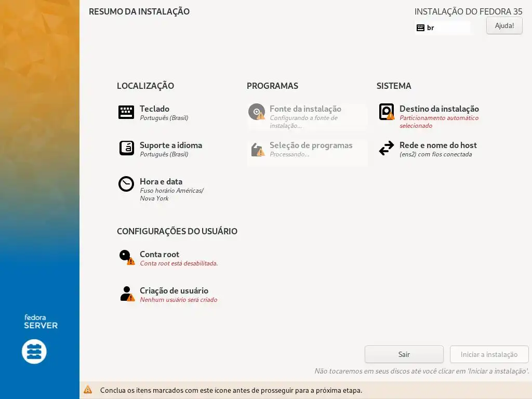Open Conta root label

click(x=159, y=255)
